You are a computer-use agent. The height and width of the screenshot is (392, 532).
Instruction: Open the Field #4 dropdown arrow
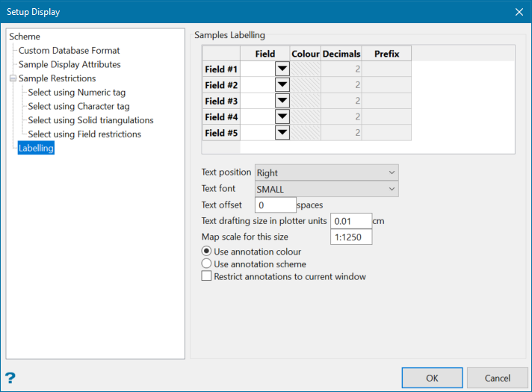click(282, 116)
